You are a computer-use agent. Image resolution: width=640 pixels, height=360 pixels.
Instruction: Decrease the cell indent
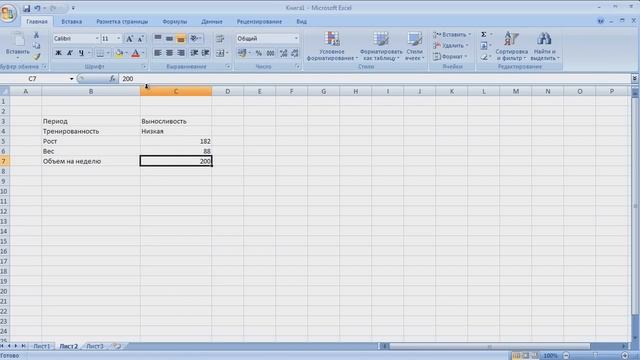(194, 53)
